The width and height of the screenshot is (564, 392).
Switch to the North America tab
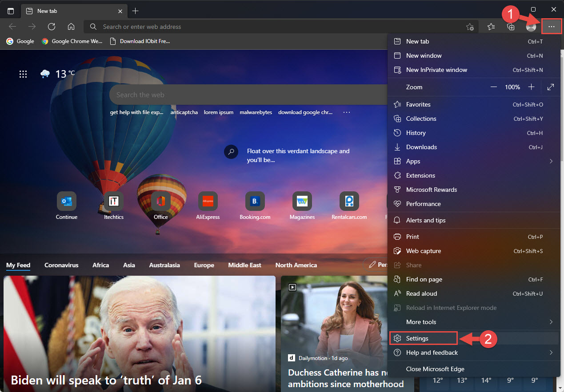click(x=296, y=265)
